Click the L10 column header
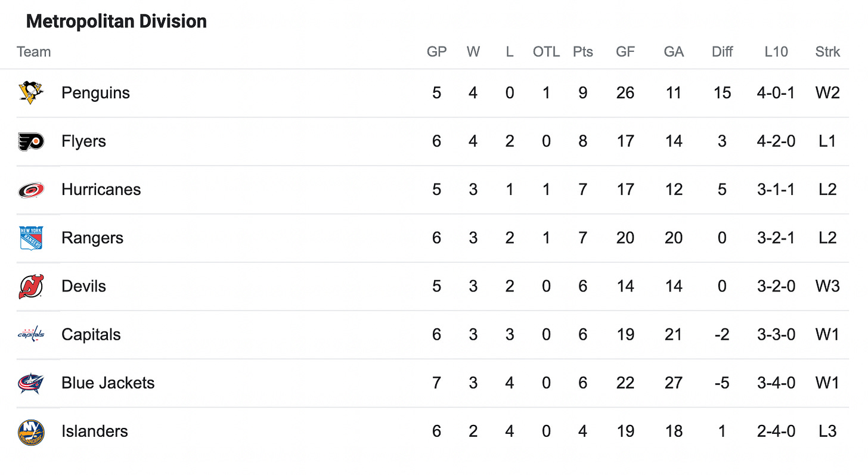This screenshot has height=475, width=868. coord(776,52)
